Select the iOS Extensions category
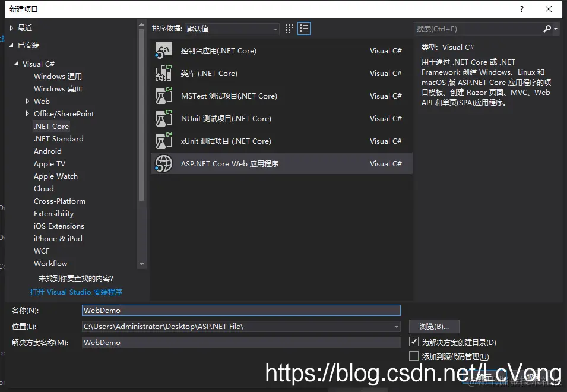This screenshot has height=392, width=567. tap(59, 226)
